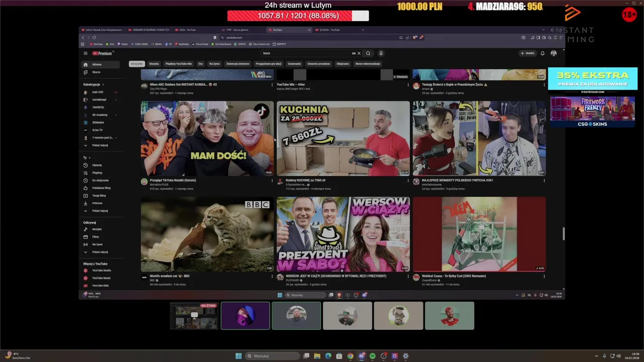
Task: Open the notifications bell
Action: pos(542,53)
